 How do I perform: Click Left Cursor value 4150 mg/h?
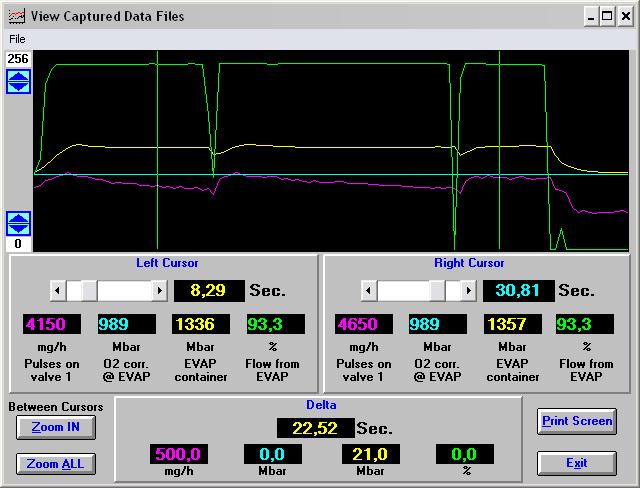click(52, 324)
